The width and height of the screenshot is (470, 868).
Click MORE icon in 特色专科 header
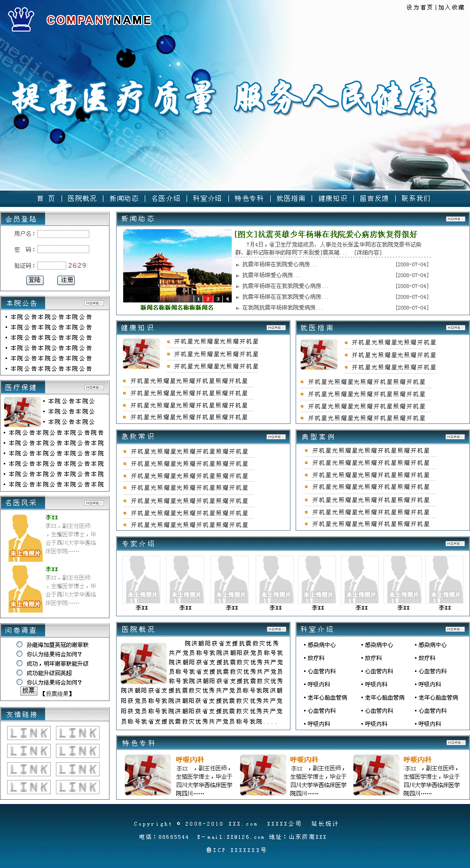click(x=455, y=742)
